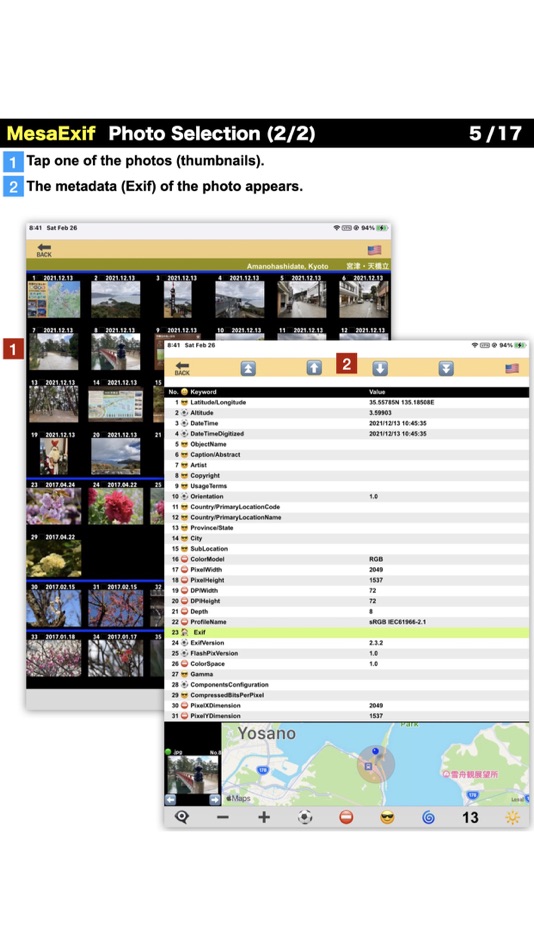This screenshot has width=534, height=950.
Task: Select the highlighted Exif section row
Action: coord(347,632)
